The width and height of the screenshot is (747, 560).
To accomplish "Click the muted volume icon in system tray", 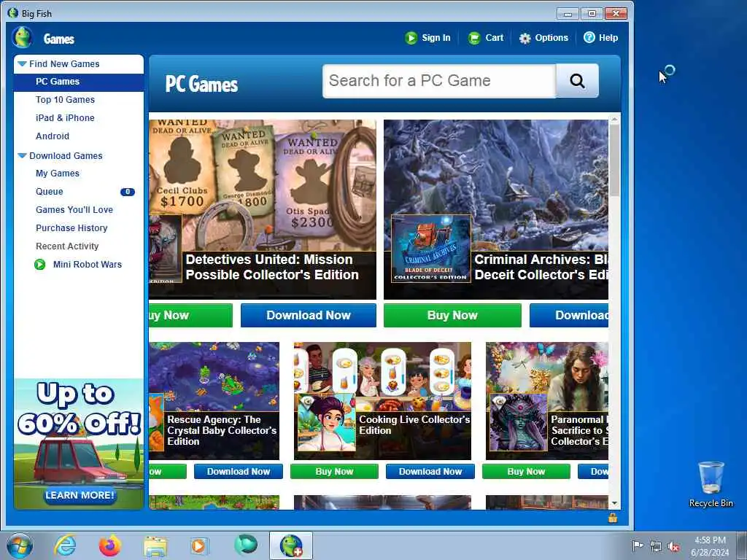I will click(x=673, y=547).
